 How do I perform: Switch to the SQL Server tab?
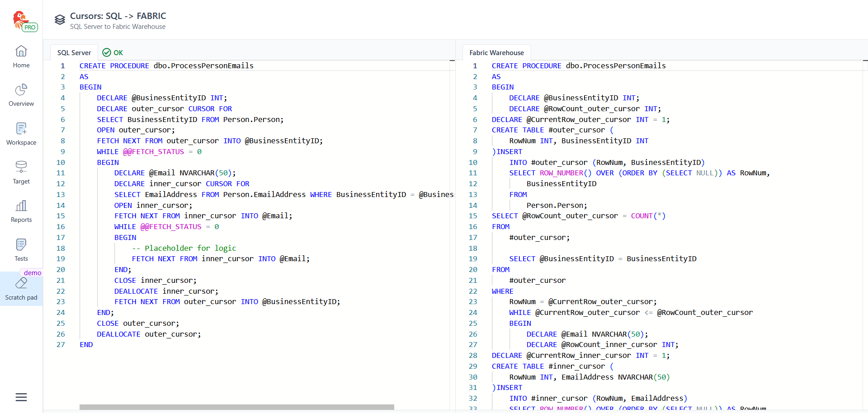tap(74, 53)
